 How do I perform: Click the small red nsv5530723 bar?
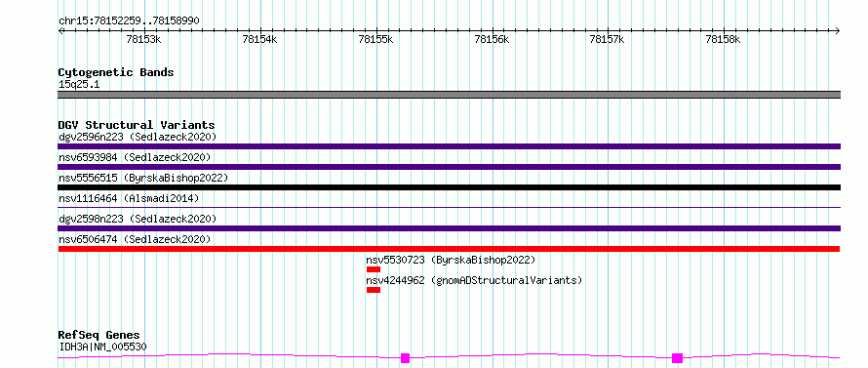tap(374, 269)
